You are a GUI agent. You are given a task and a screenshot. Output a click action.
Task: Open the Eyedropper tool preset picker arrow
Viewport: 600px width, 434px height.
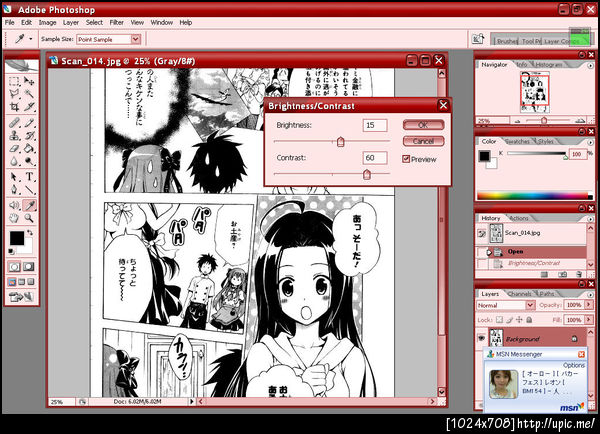31,39
